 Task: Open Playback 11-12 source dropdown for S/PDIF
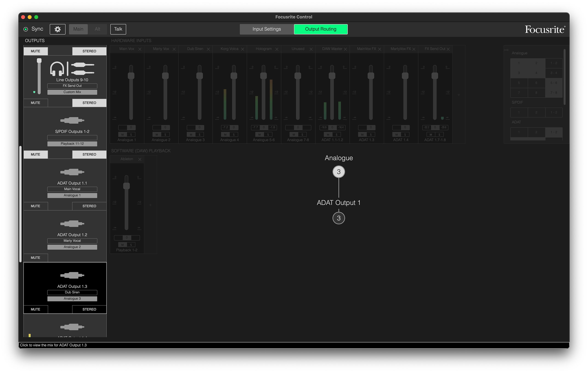coord(72,144)
